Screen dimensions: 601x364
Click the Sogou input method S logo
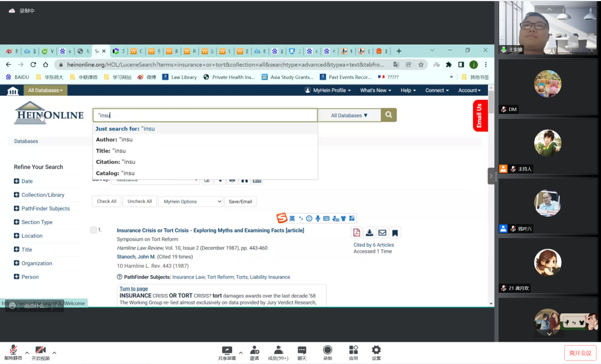(x=282, y=218)
